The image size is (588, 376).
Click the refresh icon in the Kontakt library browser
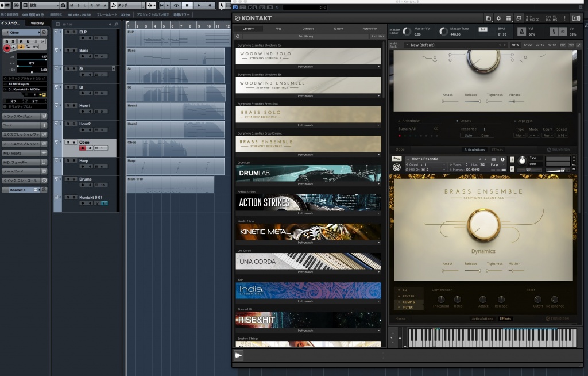tap(238, 36)
